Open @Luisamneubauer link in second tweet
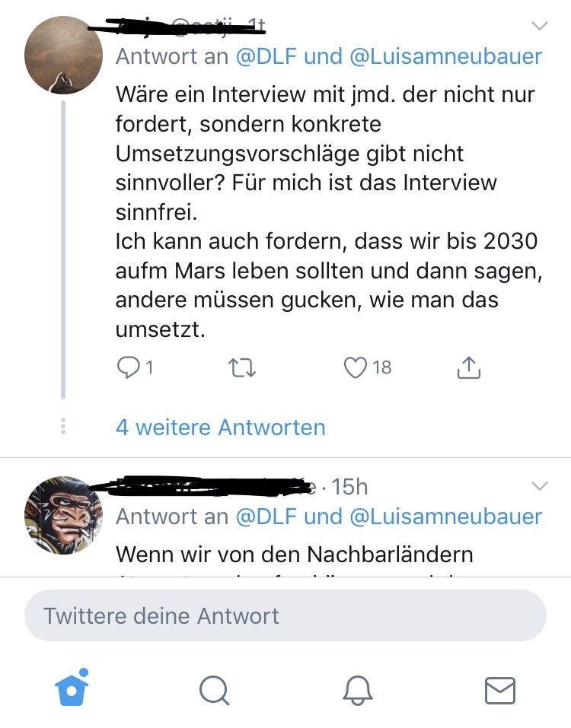 [x=445, y=517]
